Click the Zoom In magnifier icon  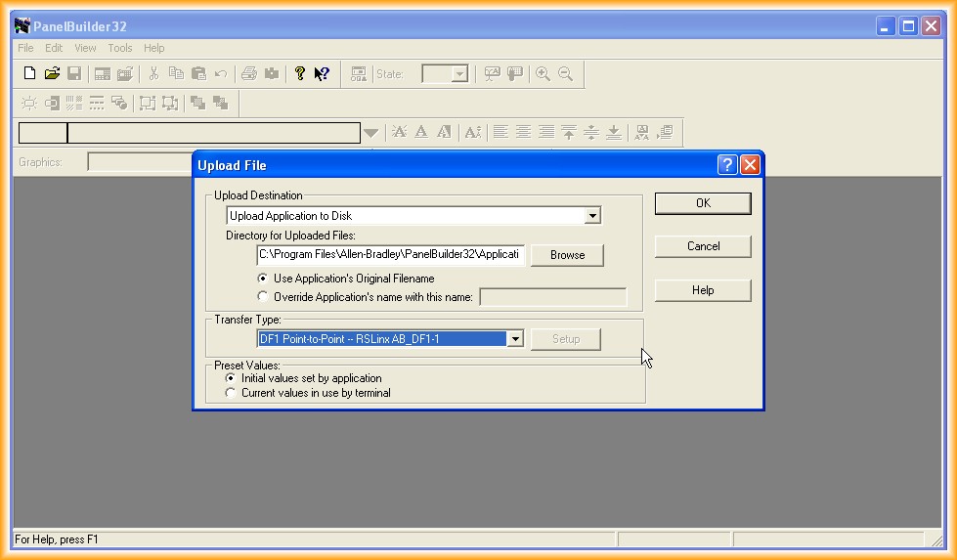point(543,73)
